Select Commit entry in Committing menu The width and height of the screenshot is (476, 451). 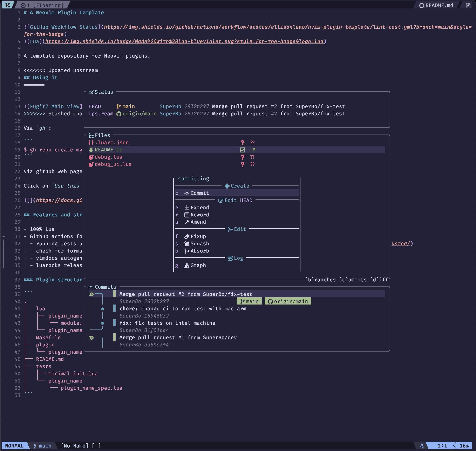199,193
